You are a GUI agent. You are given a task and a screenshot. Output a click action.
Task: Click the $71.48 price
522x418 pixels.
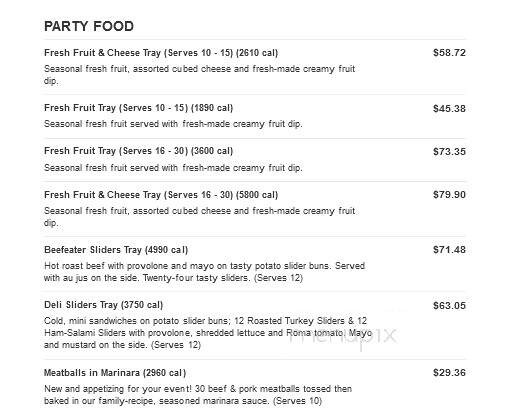tap(449, 250)
